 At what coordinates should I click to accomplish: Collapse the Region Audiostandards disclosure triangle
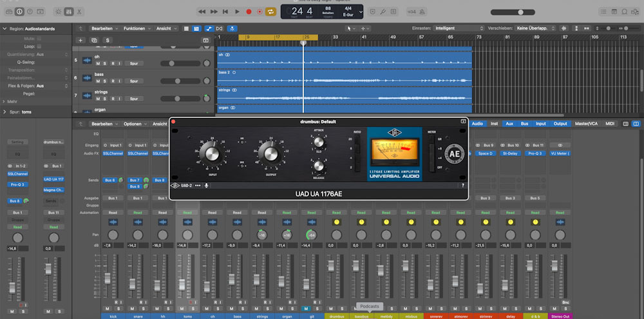coord(5,29)
